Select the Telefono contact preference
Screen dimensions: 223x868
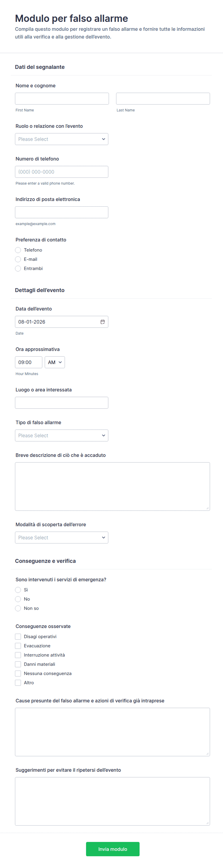[18, 250]
